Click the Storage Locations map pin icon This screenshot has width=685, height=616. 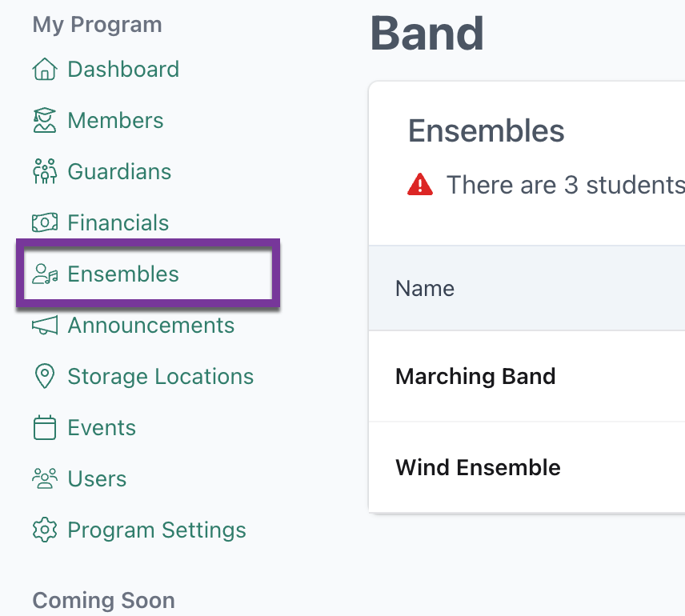point(46,376)
